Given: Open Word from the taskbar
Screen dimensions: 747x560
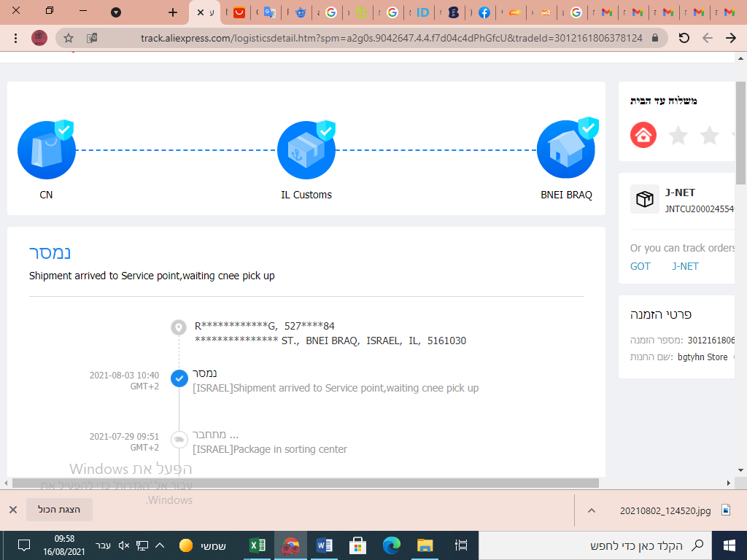Looking at the screenshot, I should (325, 545).
